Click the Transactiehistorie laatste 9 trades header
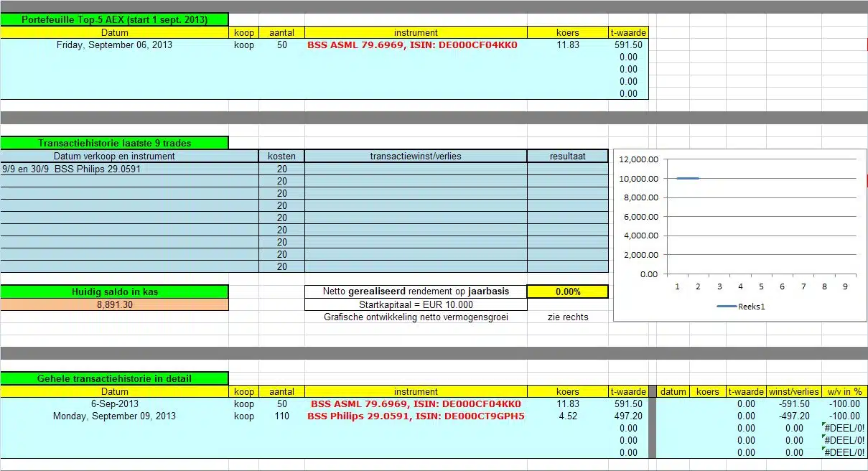Viewport: 868px width, 471px height. [114, 143]
